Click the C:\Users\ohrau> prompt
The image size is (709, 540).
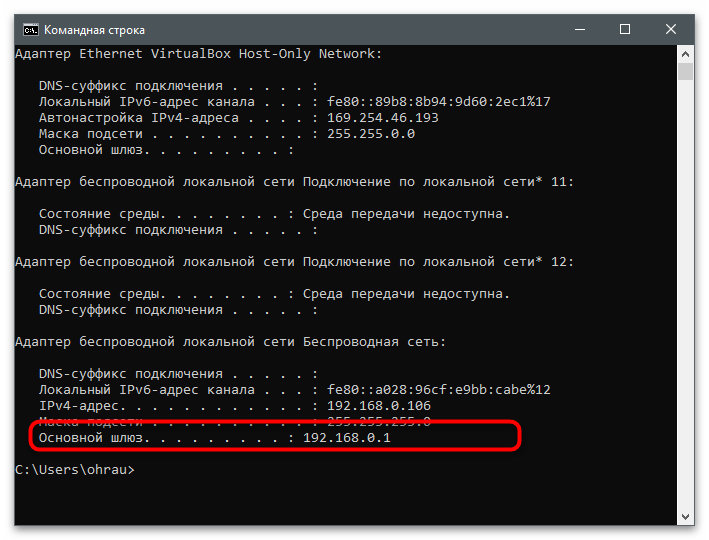point(75,470)
